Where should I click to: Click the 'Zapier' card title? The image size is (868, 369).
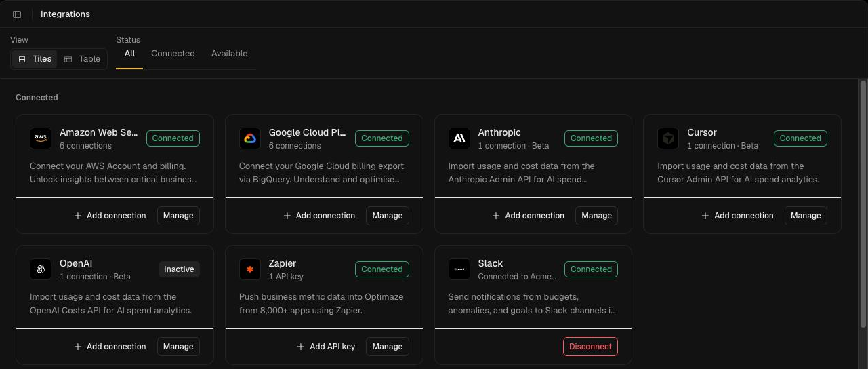[283, 263]
